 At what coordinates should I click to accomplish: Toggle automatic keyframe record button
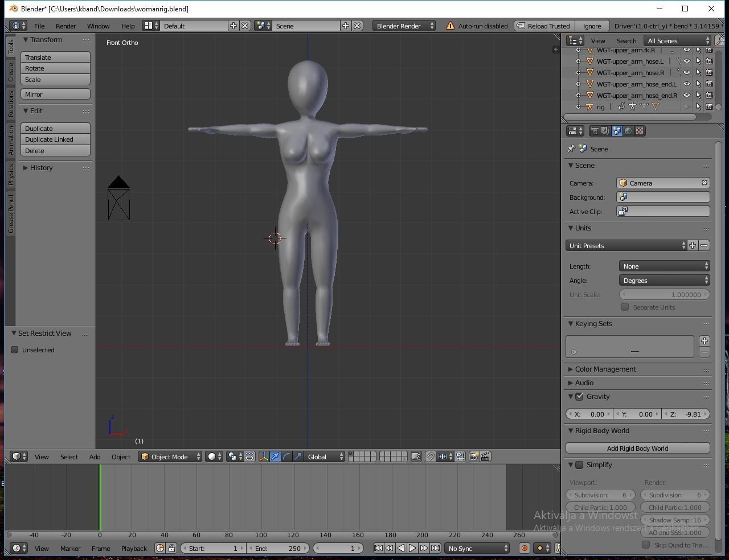pyautogui.click(x=525, y=548)
